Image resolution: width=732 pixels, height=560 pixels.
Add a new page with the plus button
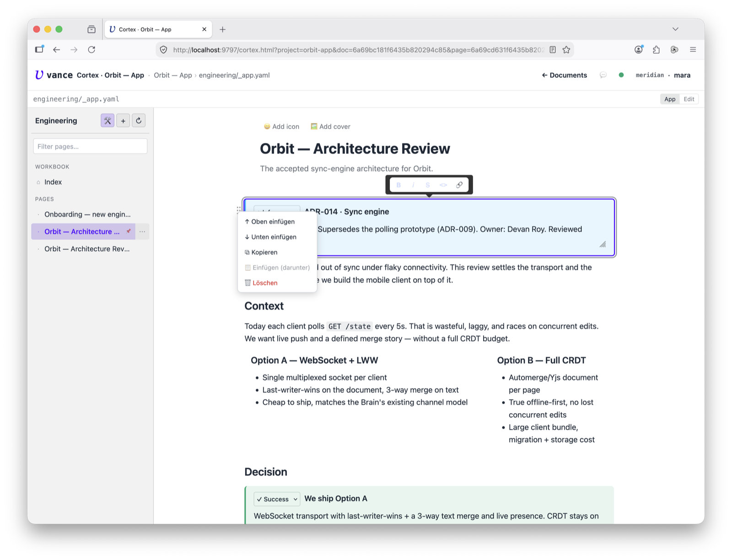tap(123, 121)
